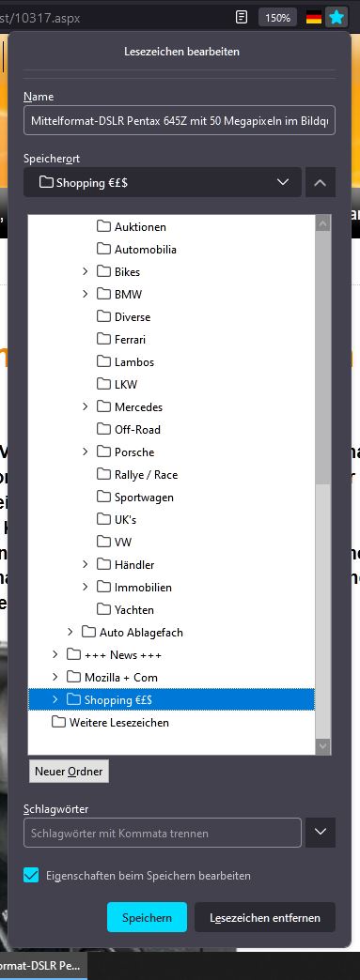The image size is (360, 980).
Task: Uncheck Eigenschaften beim Speichern bearbeiten
Action: point(31,875)
